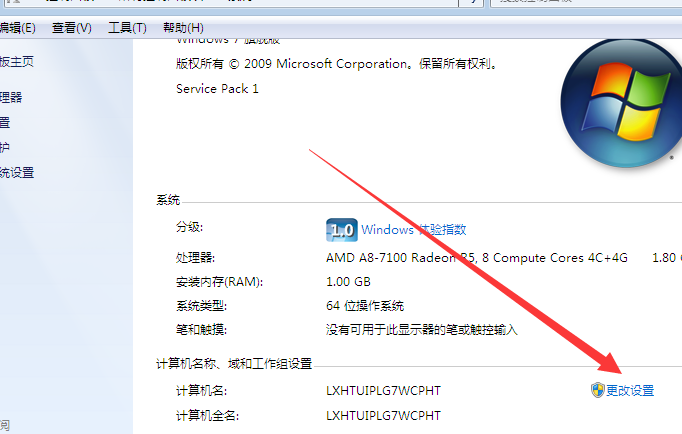This screenshot has height=434, width=682.
Task: Click the 1.00 GB installed RAM value
Action: tap(348, 282)
